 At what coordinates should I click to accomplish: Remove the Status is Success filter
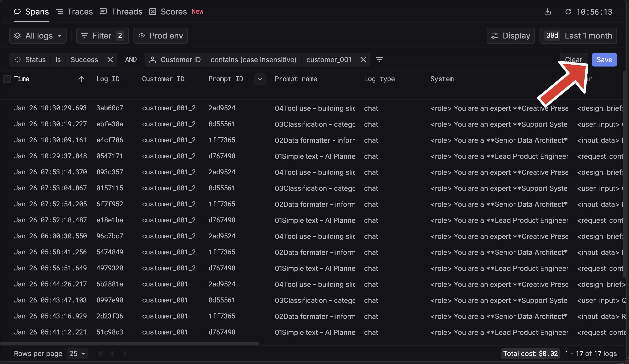110,60
